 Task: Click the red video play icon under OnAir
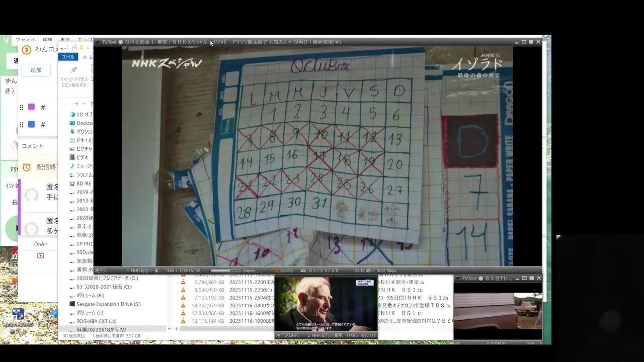pyautogui.click(x=41, y=255)
